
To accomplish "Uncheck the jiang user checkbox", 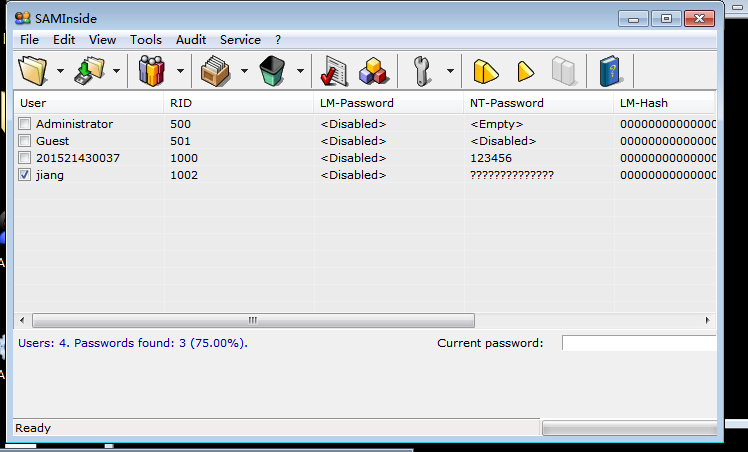I will pyautogui.click(x=24, y=175).
